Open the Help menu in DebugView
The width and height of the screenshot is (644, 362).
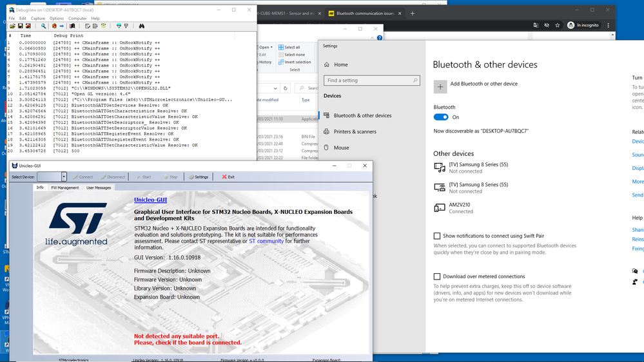(x=95, y=19)
